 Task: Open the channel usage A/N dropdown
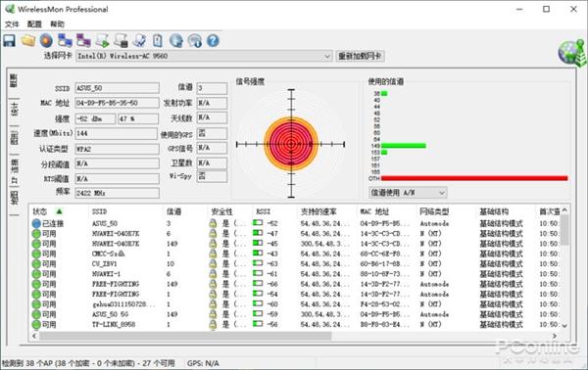click(408, 193)
